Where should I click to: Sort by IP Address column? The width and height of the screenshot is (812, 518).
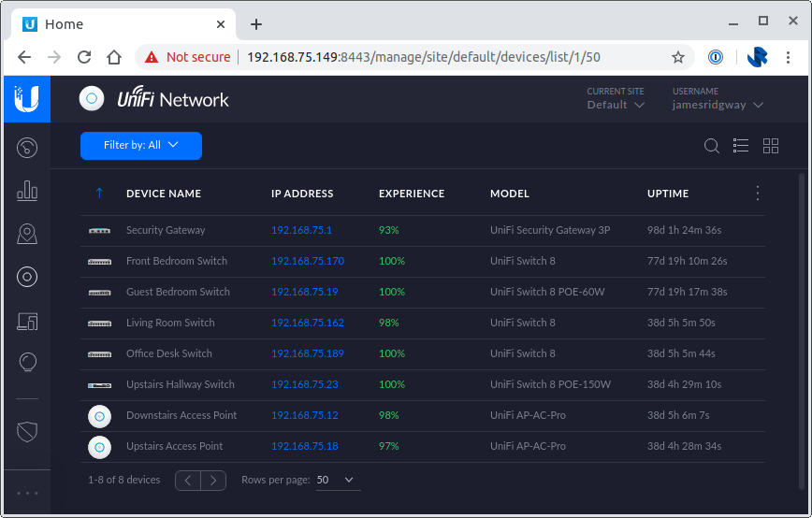tap(302, 194)
